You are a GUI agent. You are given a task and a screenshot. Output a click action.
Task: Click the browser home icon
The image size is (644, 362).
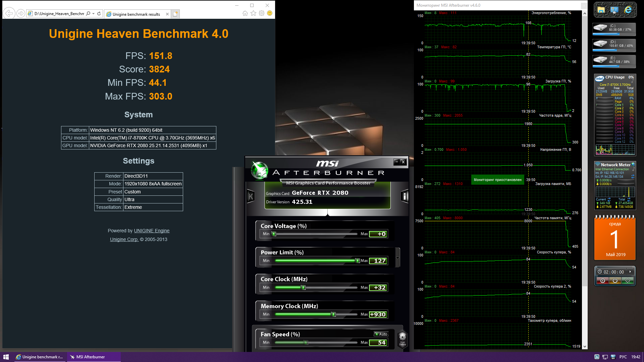(245, 13)
